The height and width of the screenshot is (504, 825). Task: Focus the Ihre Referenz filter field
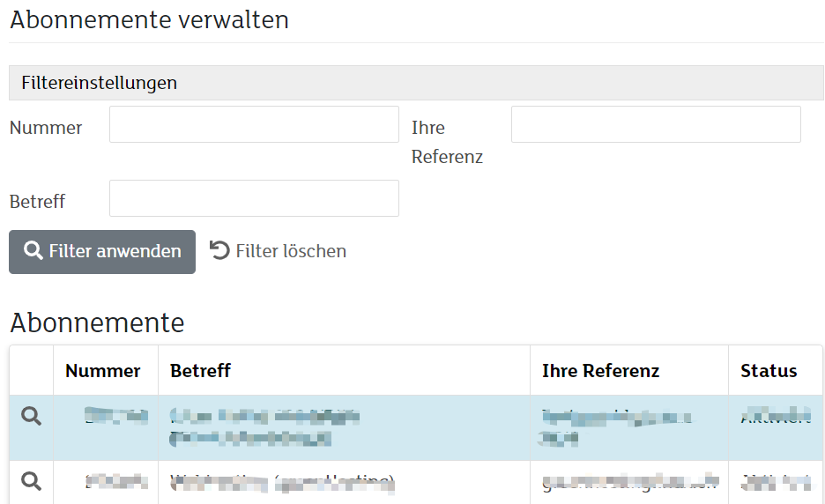point(656,124)
